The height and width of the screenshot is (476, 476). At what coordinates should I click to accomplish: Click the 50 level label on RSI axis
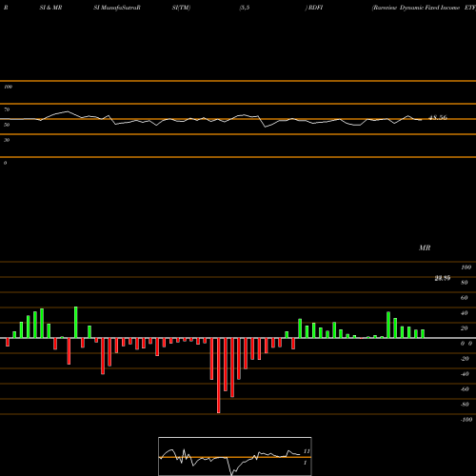coord(7,125)
